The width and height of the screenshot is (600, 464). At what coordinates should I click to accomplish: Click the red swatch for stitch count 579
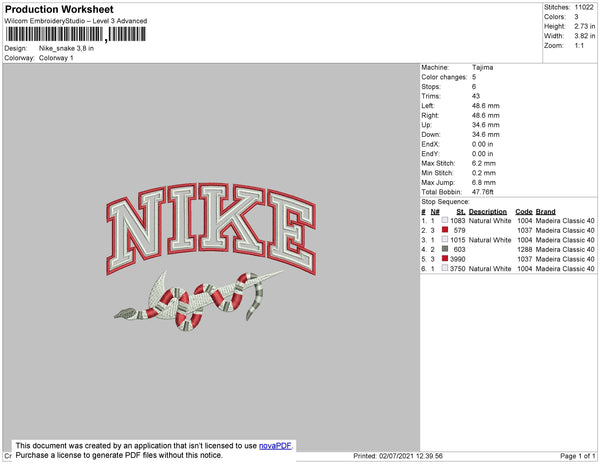pos(445,230)
